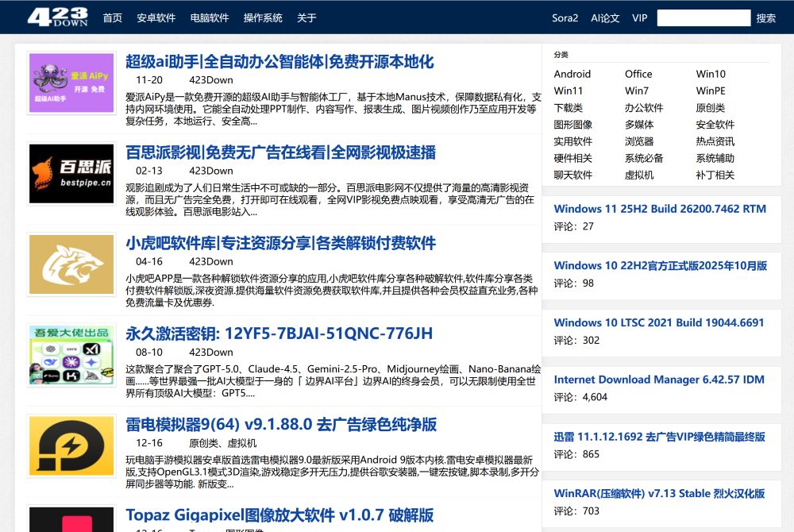Open the AI论文 header link
Viewport: 794px width, 532px height.
[x=605, y=17]
